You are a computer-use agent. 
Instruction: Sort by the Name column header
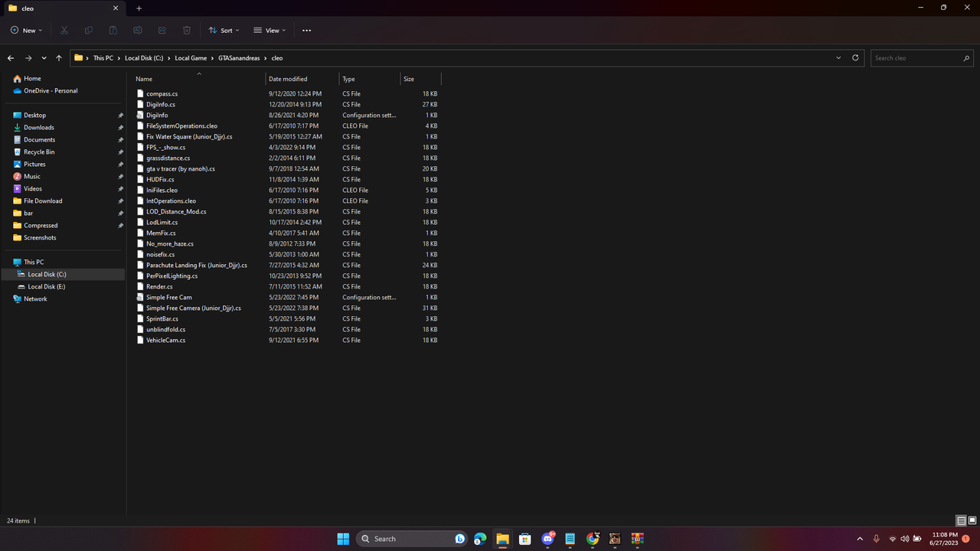click(144, 79)
